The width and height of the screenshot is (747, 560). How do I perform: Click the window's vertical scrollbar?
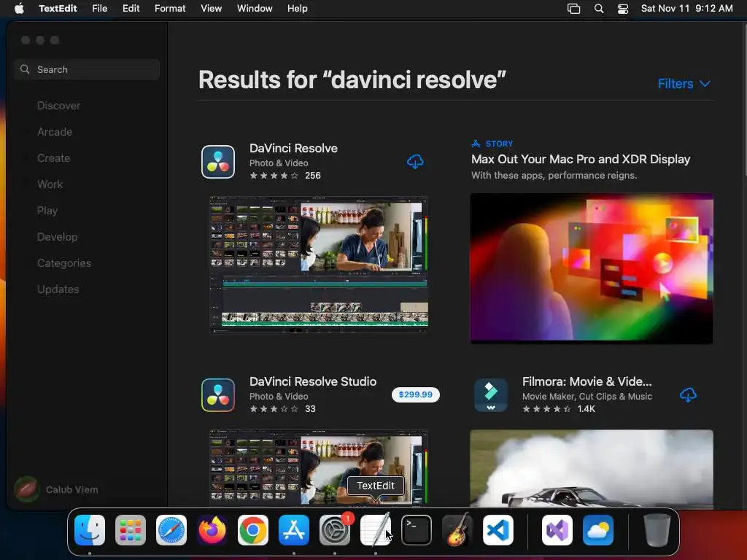point(744,100)
